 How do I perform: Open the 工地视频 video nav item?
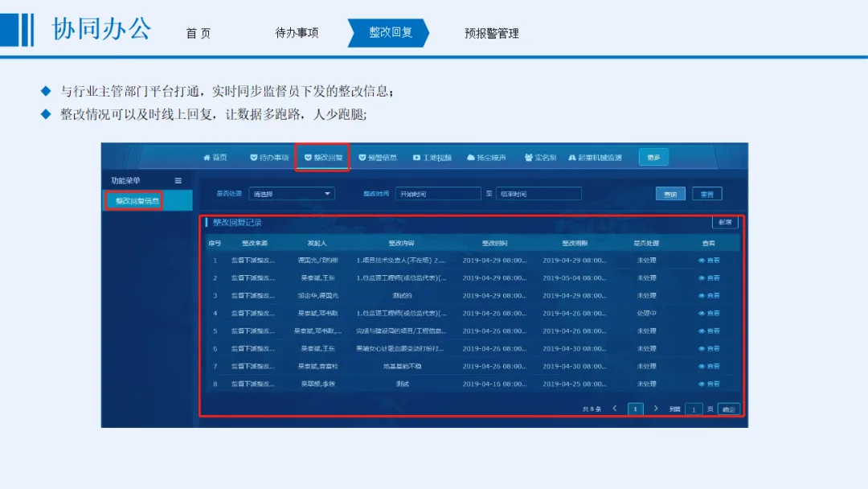(x=432, y=158)
